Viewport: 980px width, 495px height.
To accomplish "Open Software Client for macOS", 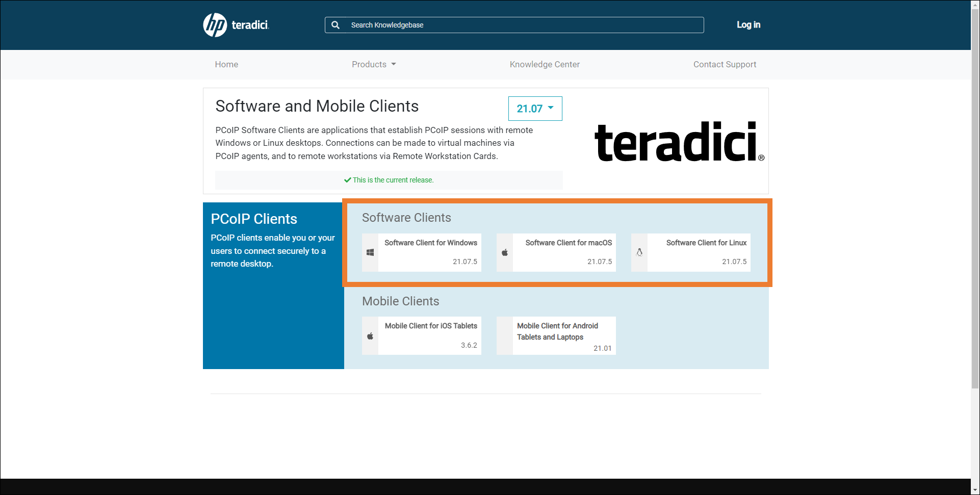I will pos(556,252).
